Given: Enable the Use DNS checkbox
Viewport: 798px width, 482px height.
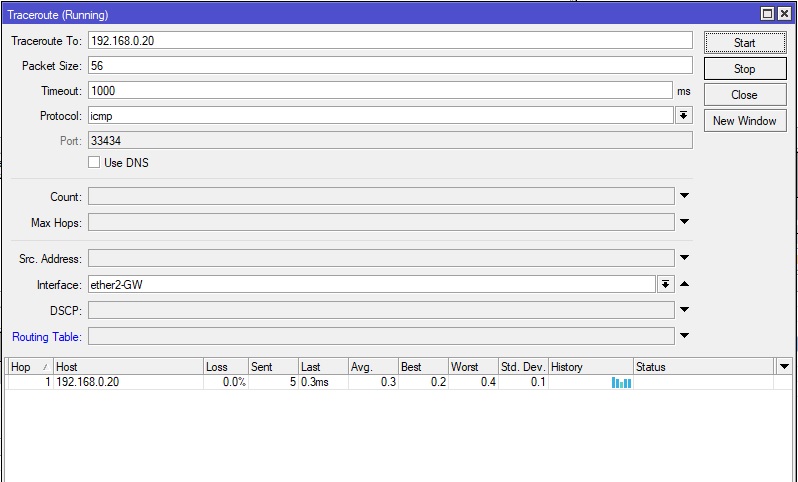Looking at the screenshot, I should tap(94, 162).
